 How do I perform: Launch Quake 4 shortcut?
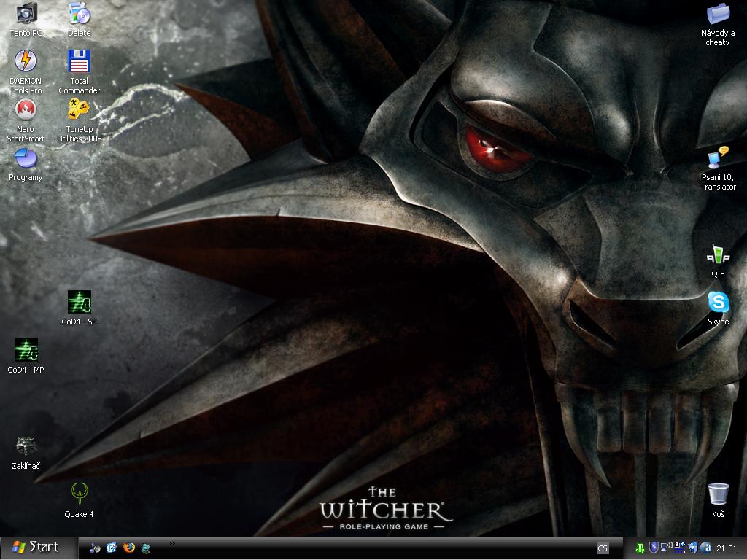pos(79,500)
